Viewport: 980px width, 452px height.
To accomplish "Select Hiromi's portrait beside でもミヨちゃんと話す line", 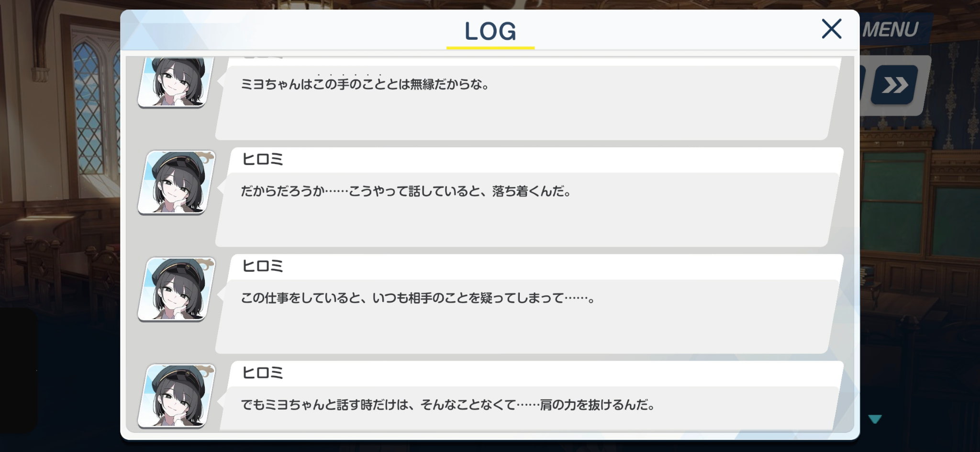I will tap(176, 396).
